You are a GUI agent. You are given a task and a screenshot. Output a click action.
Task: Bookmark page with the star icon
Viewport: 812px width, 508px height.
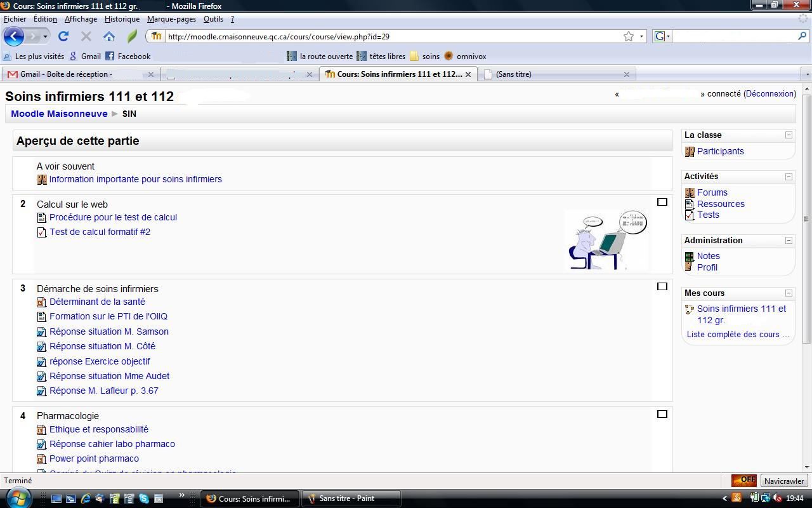(x=628, y=36)
